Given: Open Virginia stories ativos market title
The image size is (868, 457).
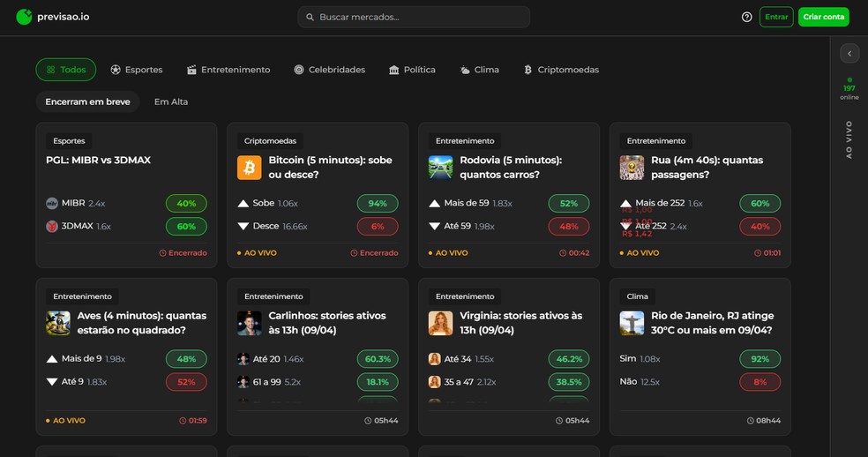Looking at the screenshot, I should [521, 323].
